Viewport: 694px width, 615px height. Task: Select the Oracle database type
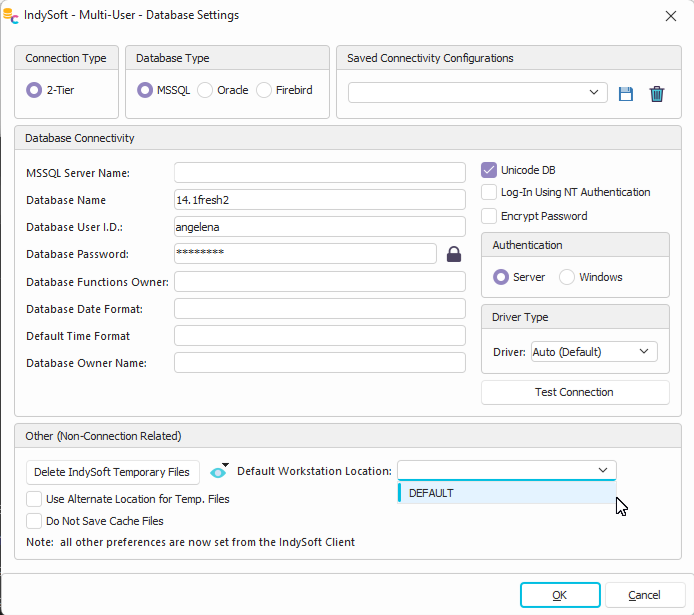205,90
